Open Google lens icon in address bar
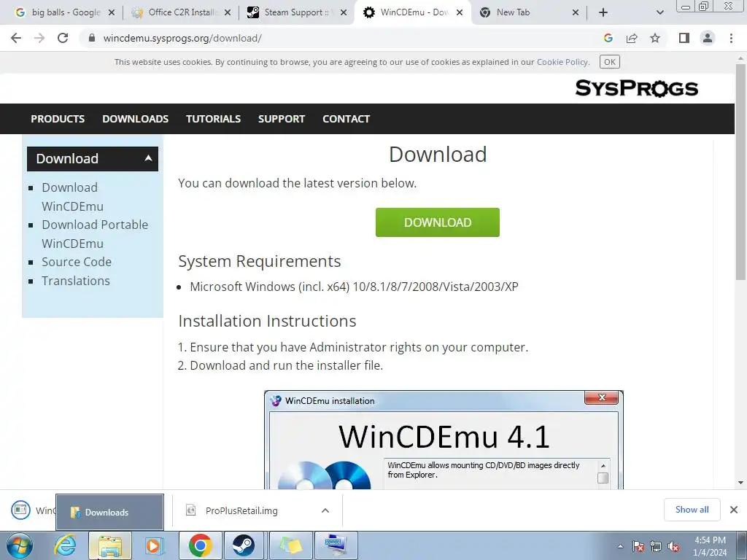This screenshot has height=560, width=747. (x=608, y=38)
